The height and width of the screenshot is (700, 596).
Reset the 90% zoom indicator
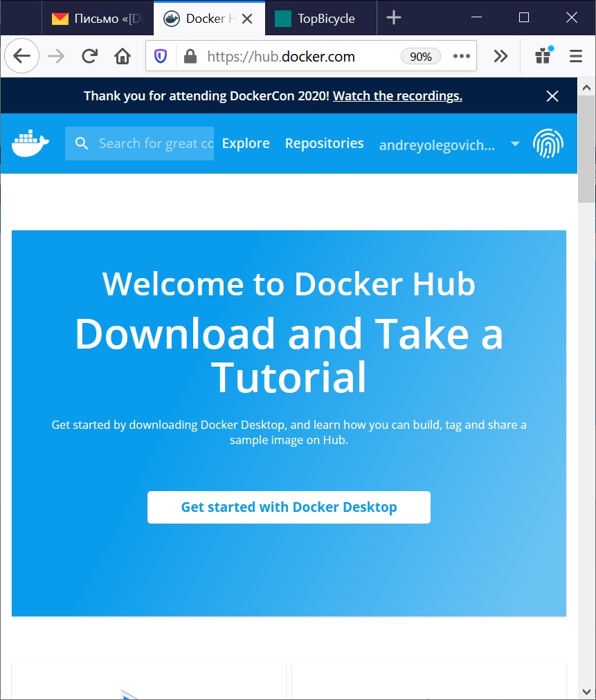click(421, 56)
